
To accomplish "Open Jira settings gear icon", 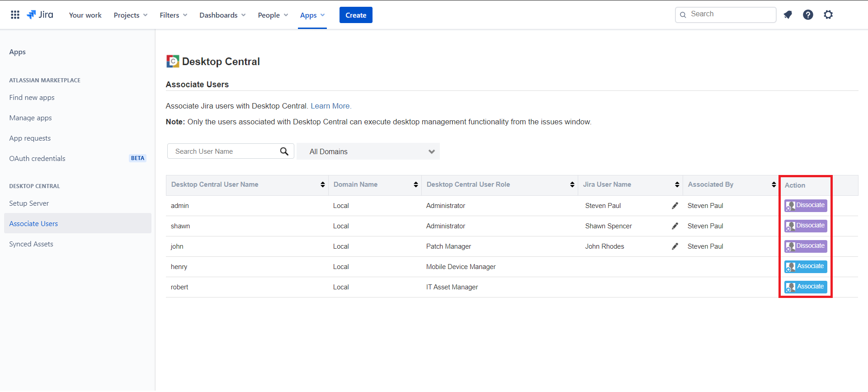I will pos(828,15).
